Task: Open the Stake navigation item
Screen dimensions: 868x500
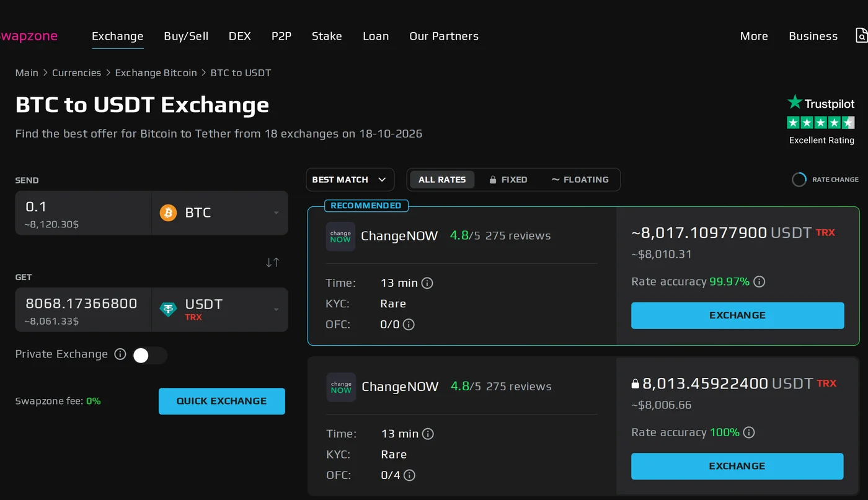Action: [x=327, y=36]
